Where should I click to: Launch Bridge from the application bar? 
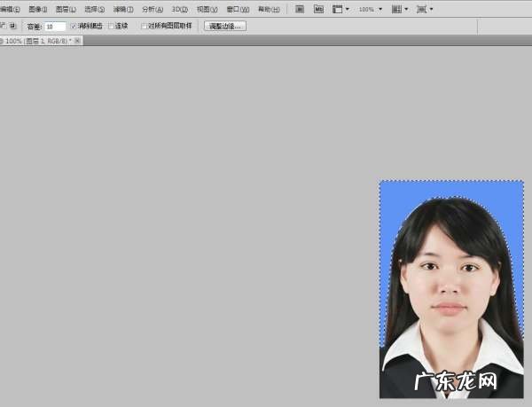coord(299,9)
